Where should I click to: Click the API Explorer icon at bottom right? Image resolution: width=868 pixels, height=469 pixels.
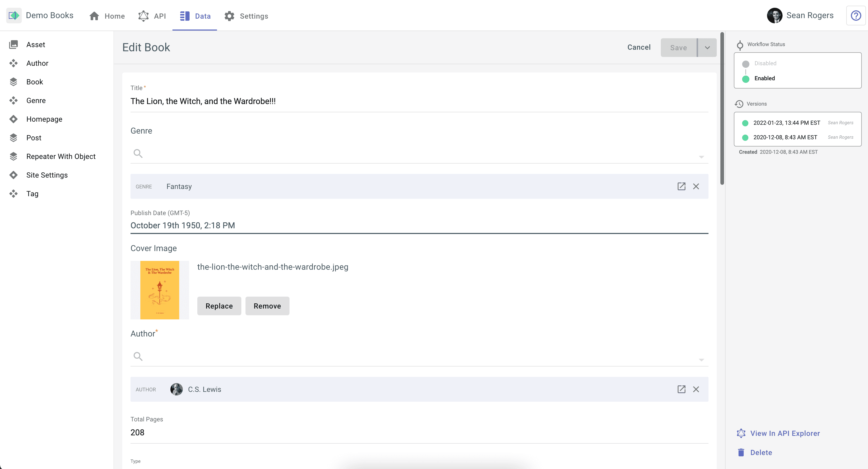coord(741,433)
